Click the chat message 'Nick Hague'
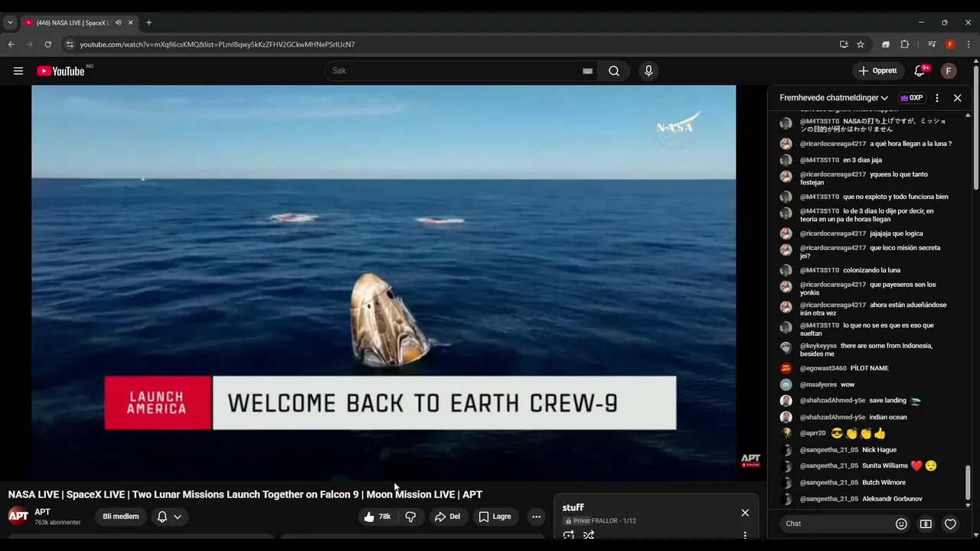The image size is (980, 551). click(879, 450)
